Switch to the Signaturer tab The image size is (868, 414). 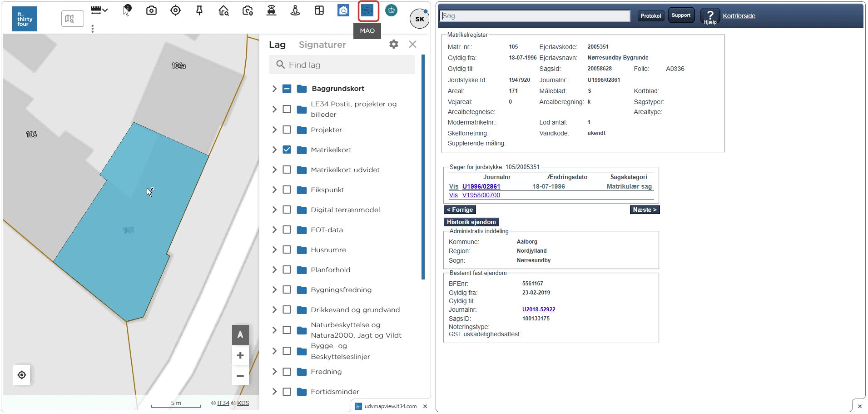tap(322, 45)
